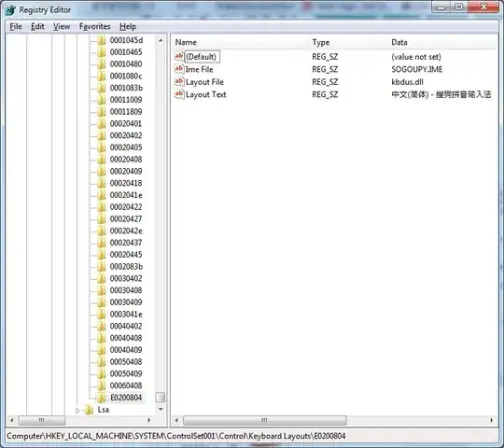Select the folder icon of key 00010480
Screen dimensions: 504x448
101,64
